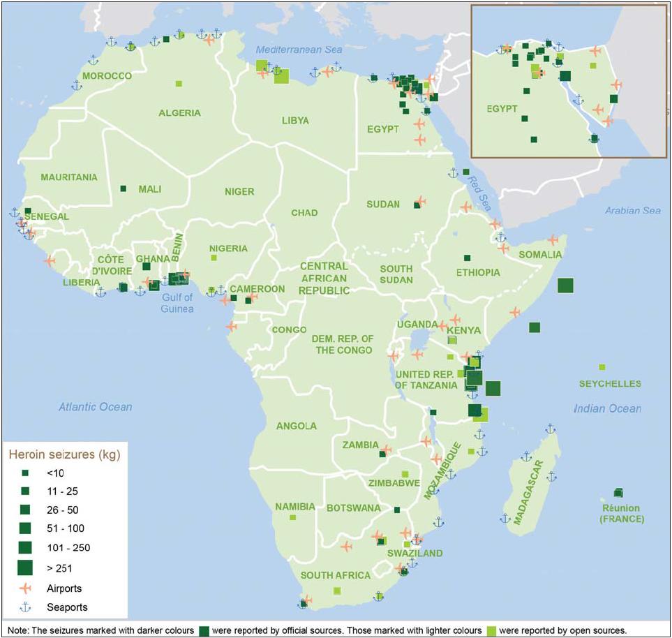
Task: Select the light green seizure square in Zimbabwe
Action: (405, 474)
